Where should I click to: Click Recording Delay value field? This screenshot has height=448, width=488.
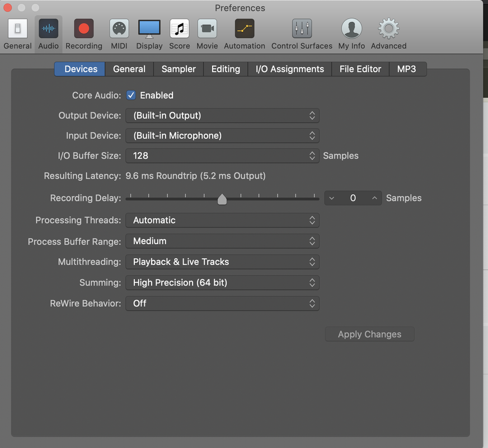[x=353, y=198]
